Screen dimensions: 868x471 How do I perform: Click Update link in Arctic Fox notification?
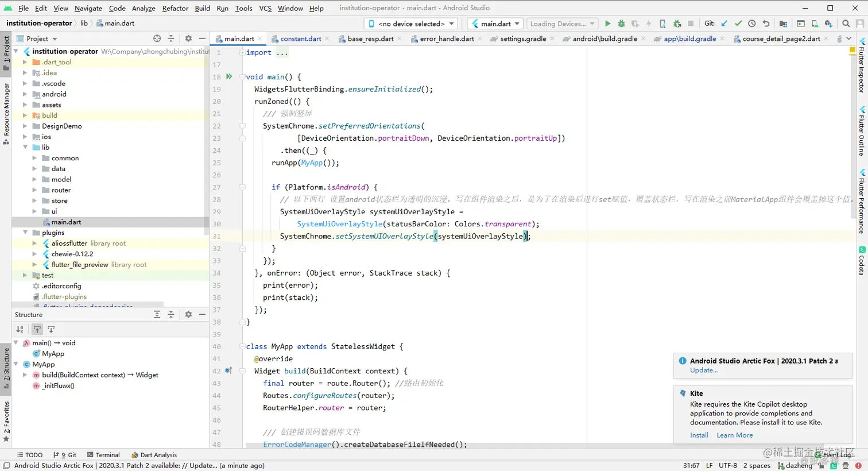click(704, 370)
